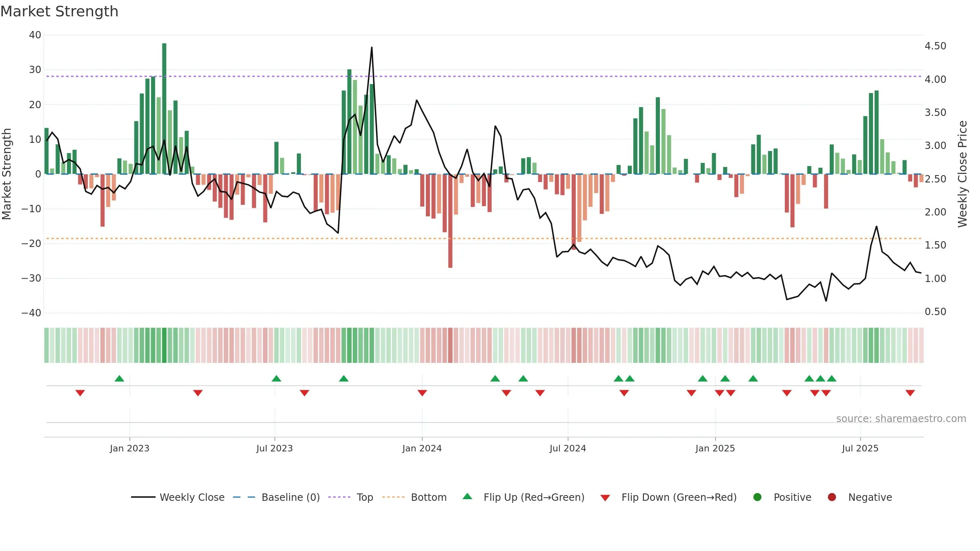Image resolution: width=980 pixels, height=551 pixels.
Task: Toggle the Bottom dotted-line legend entry
Action: coord(414,497)
